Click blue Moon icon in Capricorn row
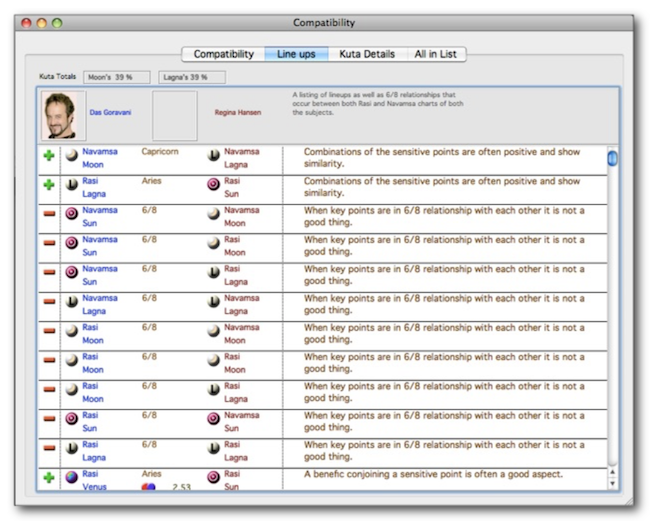 point(71,156)
